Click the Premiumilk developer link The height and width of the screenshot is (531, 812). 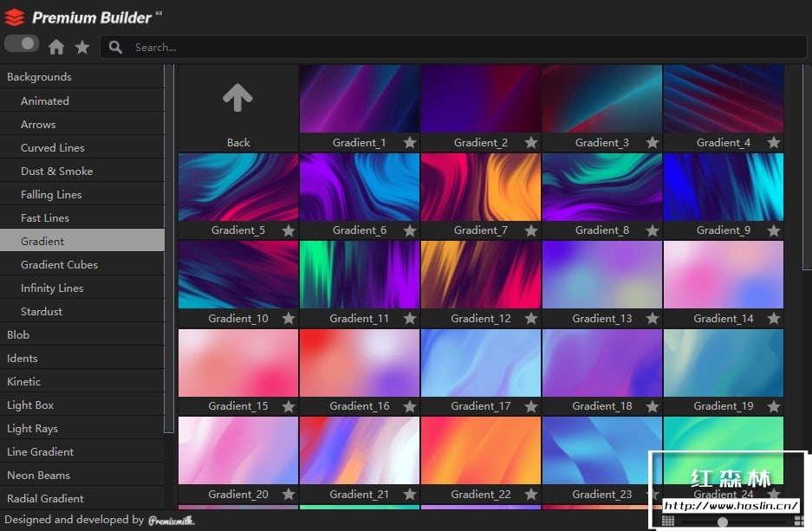171,521
